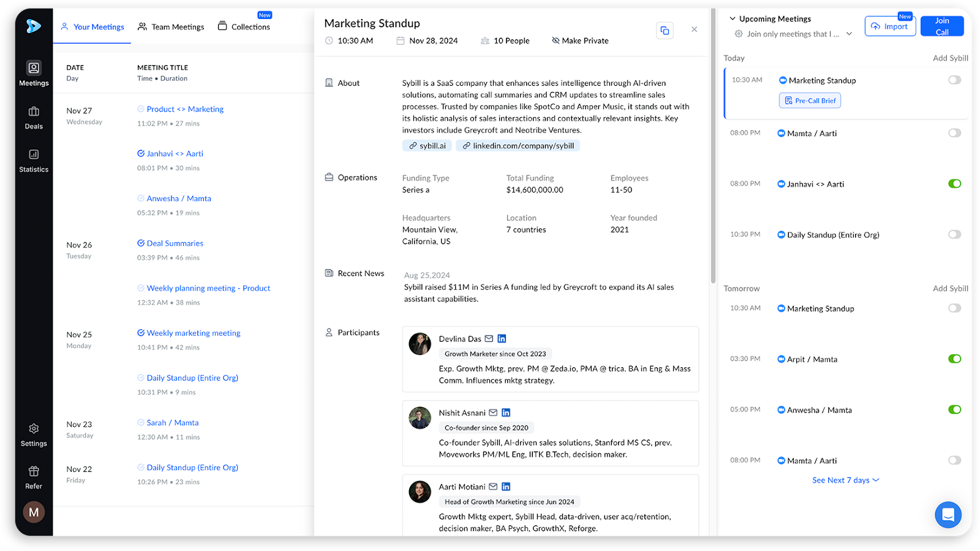Email Nishit Asnani via envelope icon
Screen dimensions: 980x551
493,413
